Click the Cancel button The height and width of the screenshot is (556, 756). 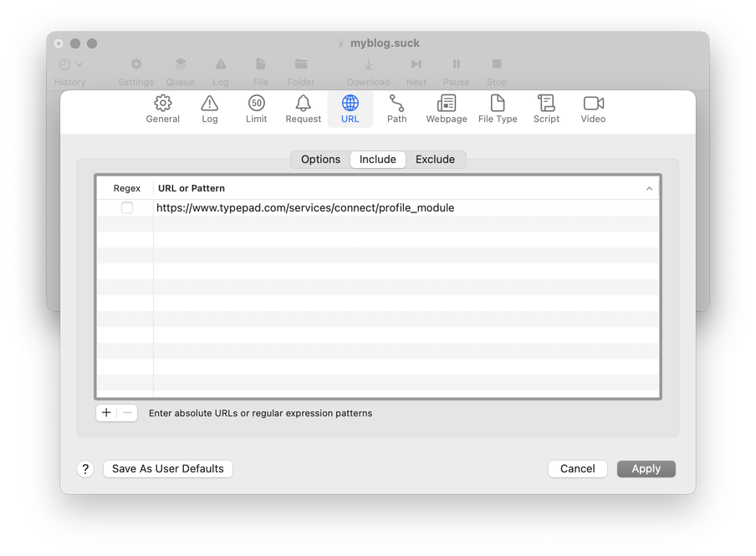(x=578, y=469)
